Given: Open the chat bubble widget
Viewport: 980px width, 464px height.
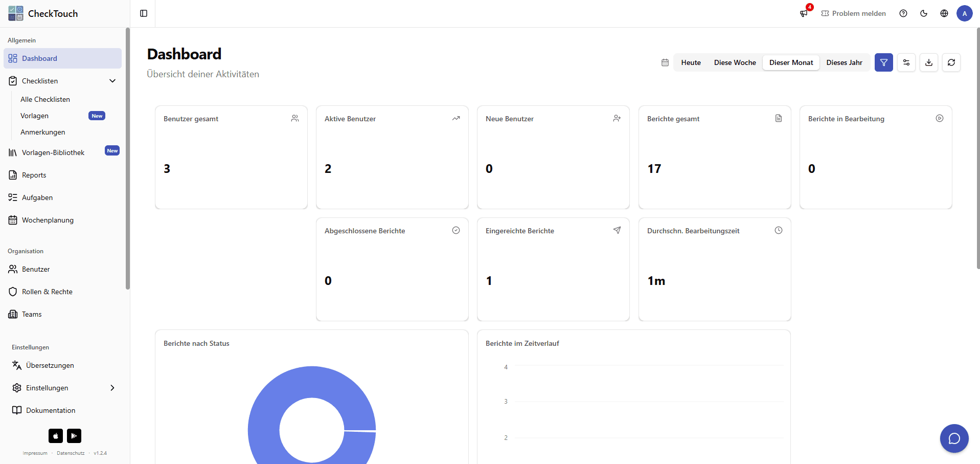Looking at the screenshot, I should 954,438.
